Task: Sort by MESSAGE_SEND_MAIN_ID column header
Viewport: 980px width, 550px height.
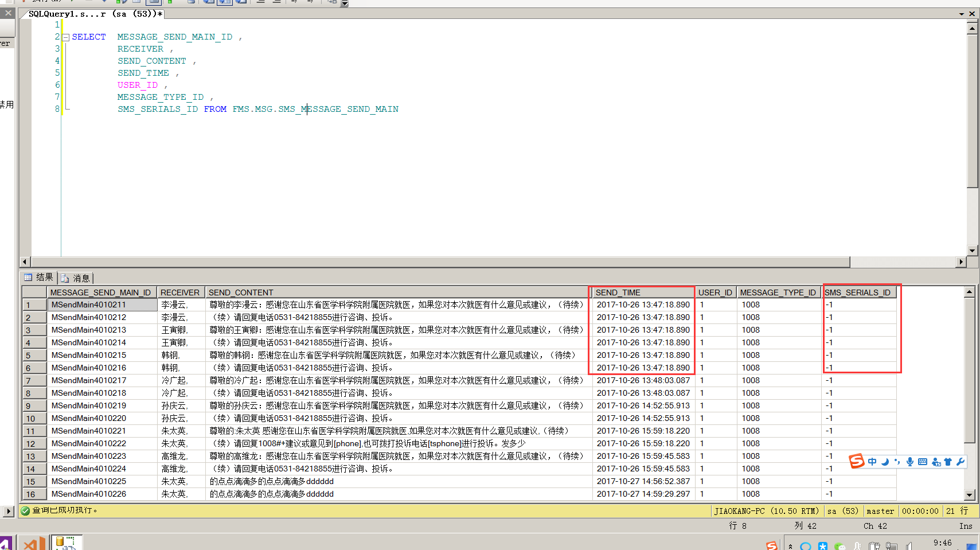Action: click(x=101, y=292)
